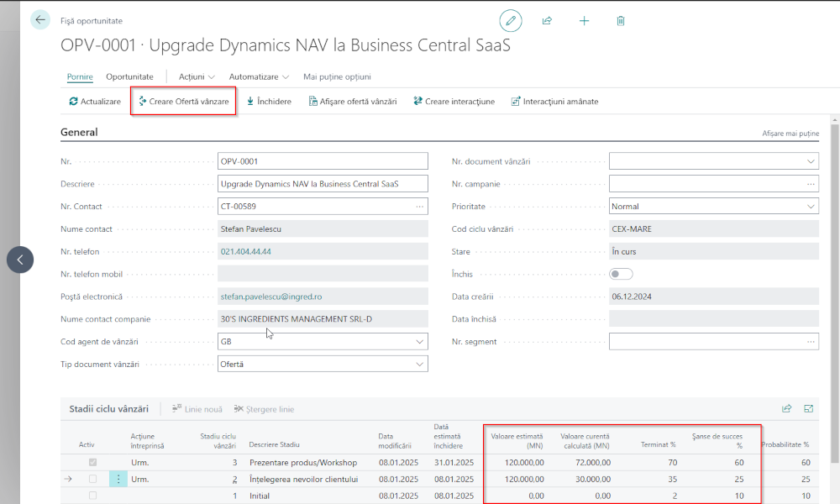
Task: Click column header Probabilitate %
Action: [785, 444]
